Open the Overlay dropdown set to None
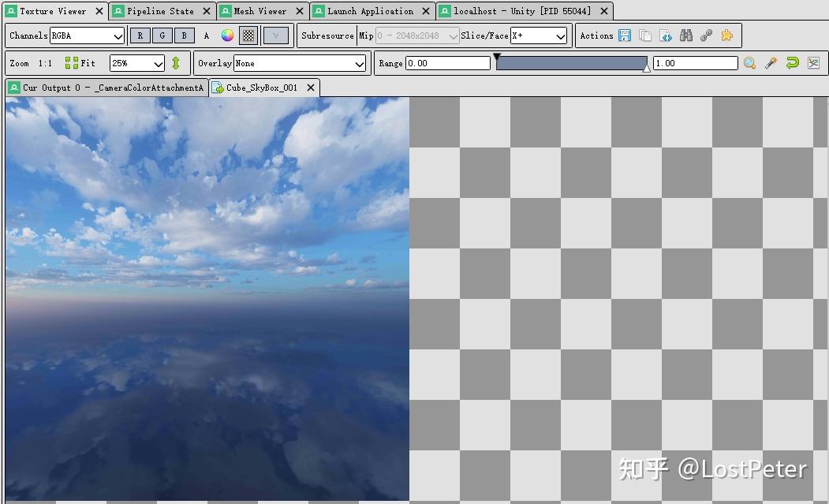Viewport: 829px width, 504px height. [x=300, y=63]
